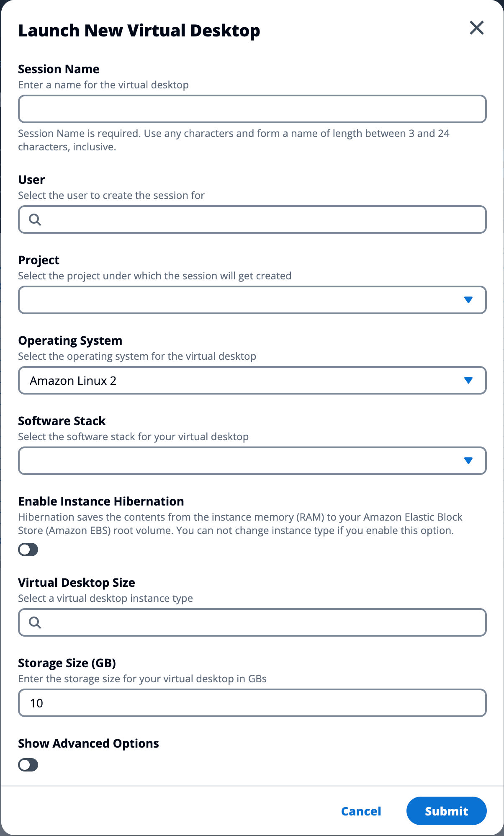Image resolution: width=504 pixels, height=836 pixels.
Task: Click the blue dropdown arrow for Project
Action: 468,300
